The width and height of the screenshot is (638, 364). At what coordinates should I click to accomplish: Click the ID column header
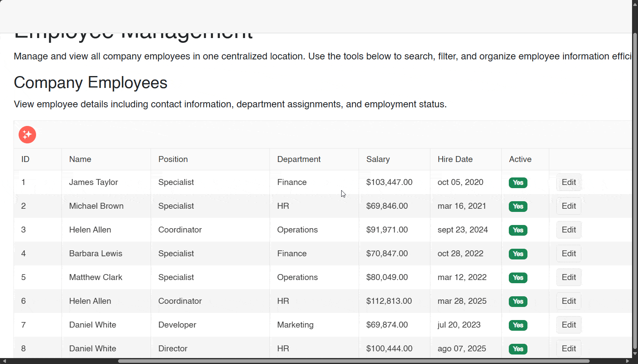[x=25, y=159]
